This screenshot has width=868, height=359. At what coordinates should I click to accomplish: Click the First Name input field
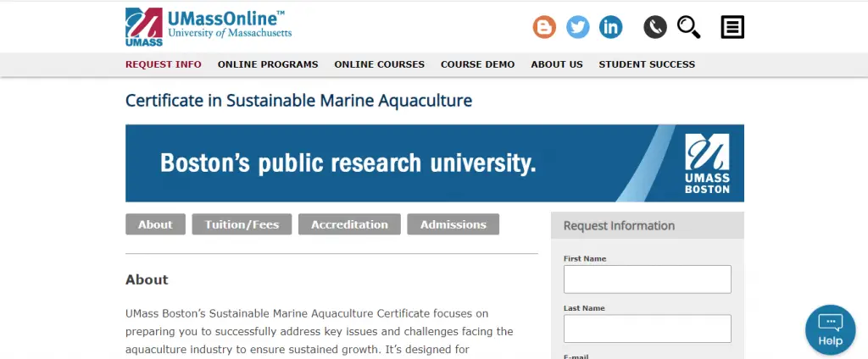point(647,279)
